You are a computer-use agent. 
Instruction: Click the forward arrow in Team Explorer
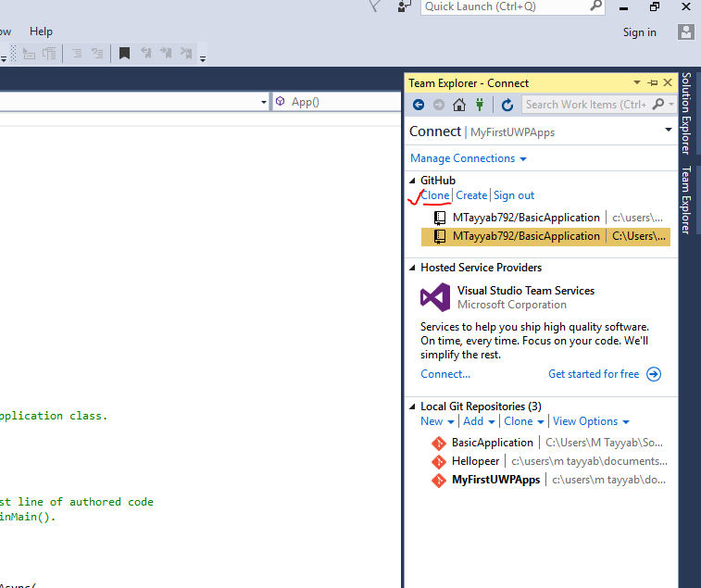coord(439,105)
